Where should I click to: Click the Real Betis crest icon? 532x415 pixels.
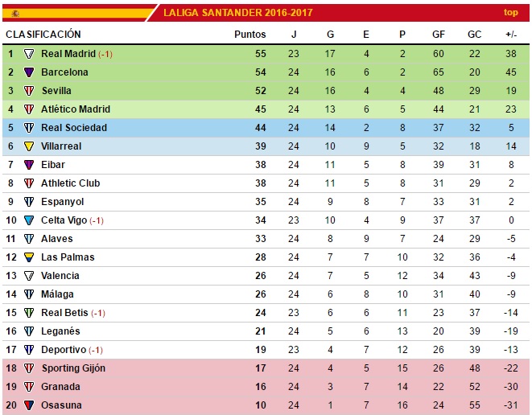click(29, 313)
